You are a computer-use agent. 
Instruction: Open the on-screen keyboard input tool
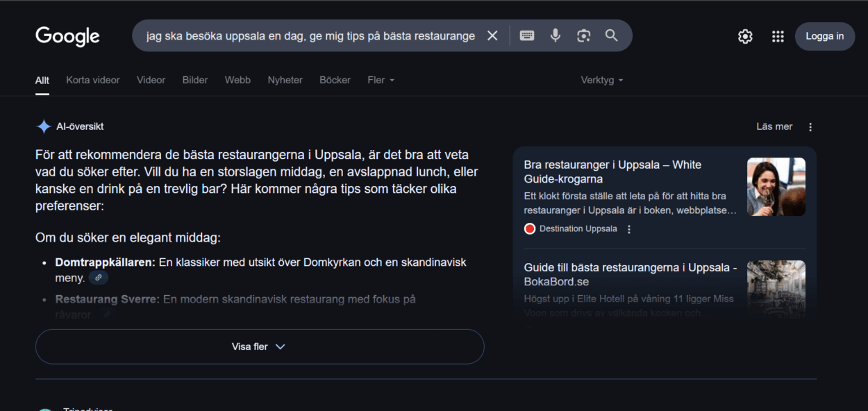[527, 35]
